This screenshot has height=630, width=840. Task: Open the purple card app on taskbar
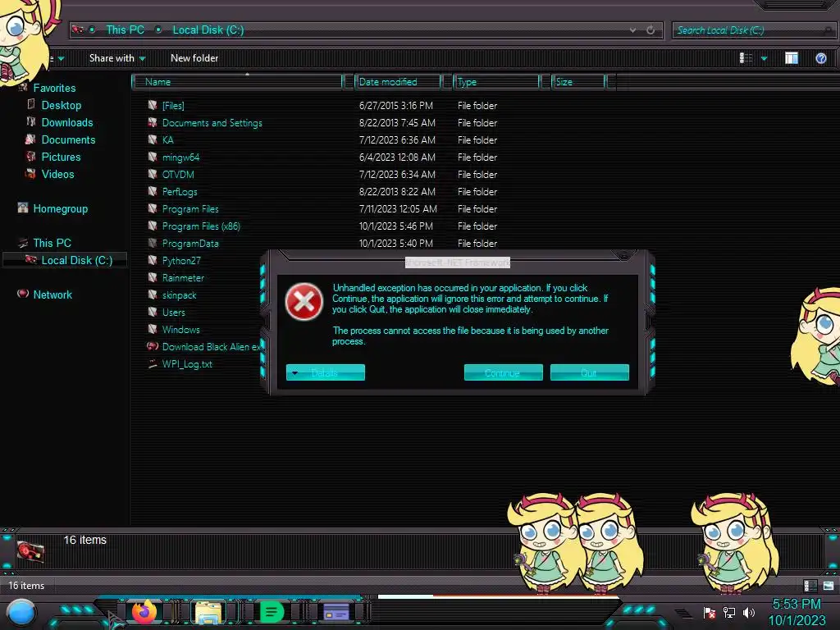click(x=336, y=612)
